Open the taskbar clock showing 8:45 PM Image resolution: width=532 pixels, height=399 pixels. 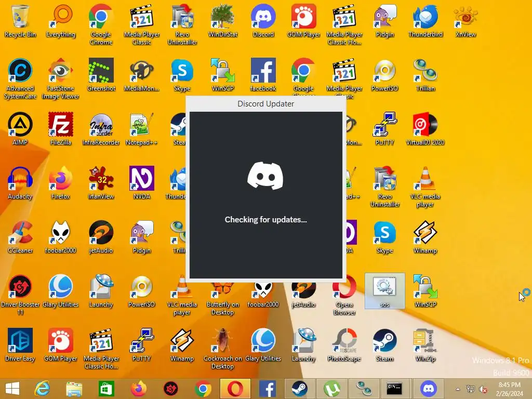(509, 389)
